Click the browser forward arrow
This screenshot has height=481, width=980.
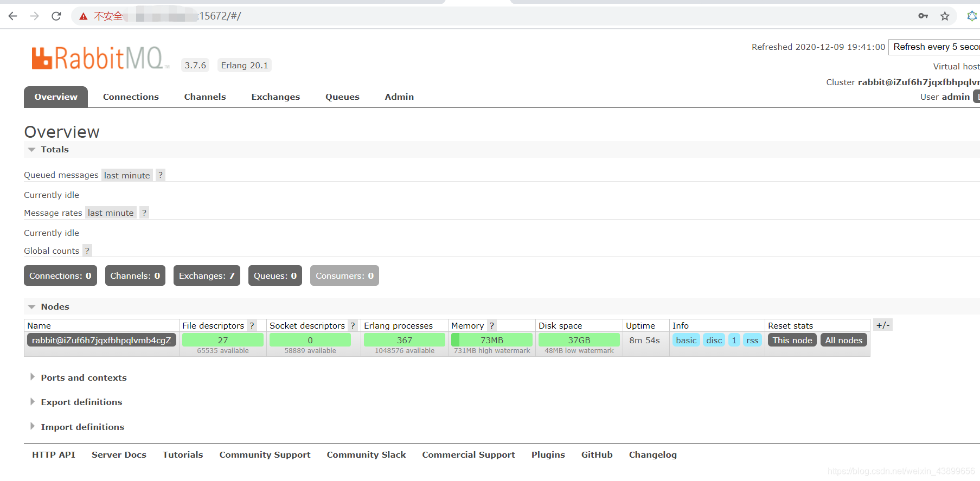click(34, 16)
